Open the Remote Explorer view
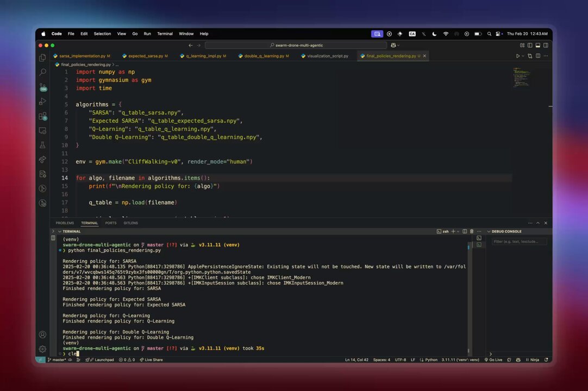Image resolution: width=588 pixels, height=391 pixels. tap(43, 131)
